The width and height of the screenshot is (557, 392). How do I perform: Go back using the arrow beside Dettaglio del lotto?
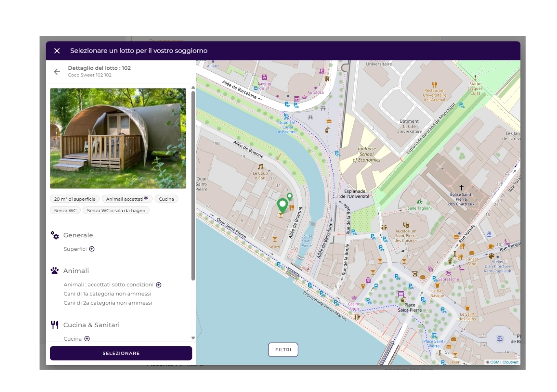click(x=57, y=72)
